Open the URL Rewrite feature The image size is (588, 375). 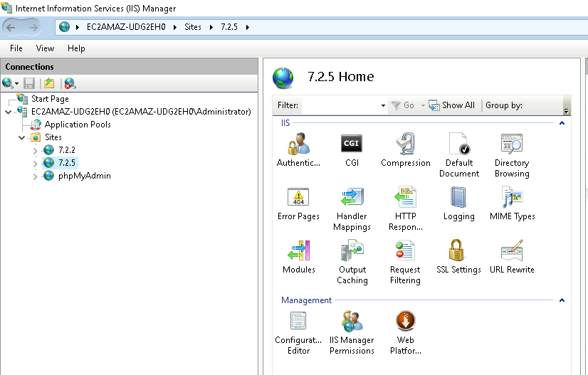pos(512,256)
